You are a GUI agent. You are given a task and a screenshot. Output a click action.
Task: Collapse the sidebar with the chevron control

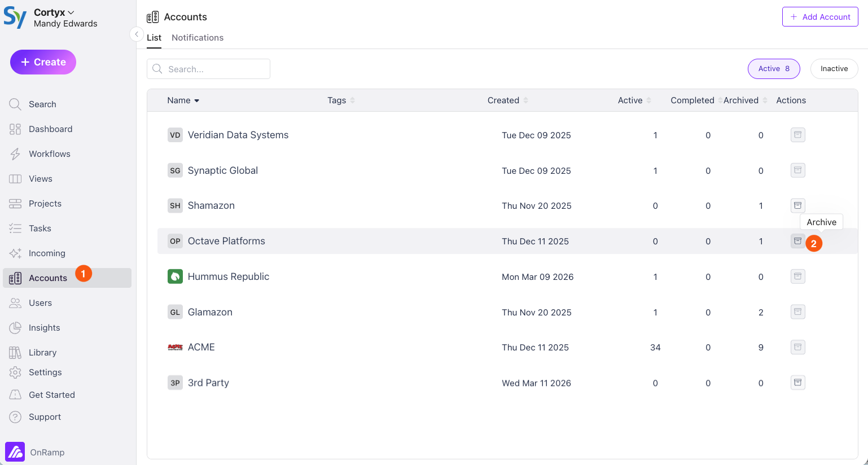coord(137,34)
